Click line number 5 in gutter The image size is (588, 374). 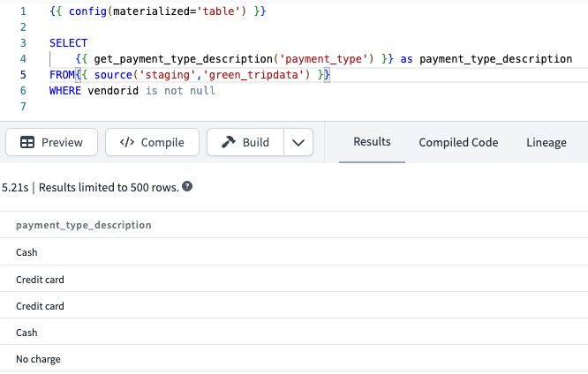pyautogui.click(x=23, y=75)
